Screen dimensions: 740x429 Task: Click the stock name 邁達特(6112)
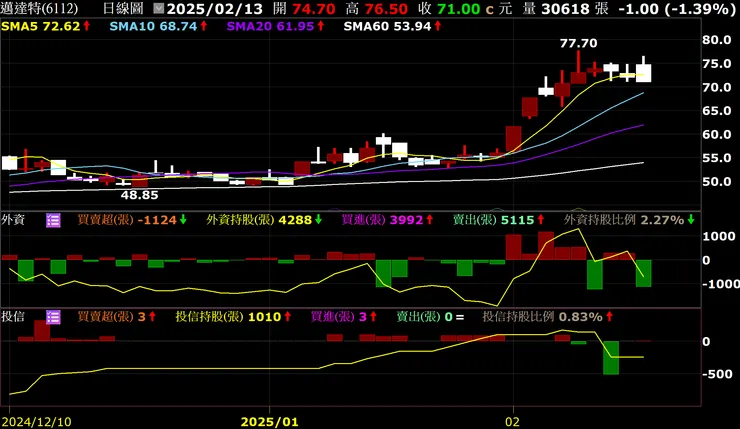coord(39,8)
